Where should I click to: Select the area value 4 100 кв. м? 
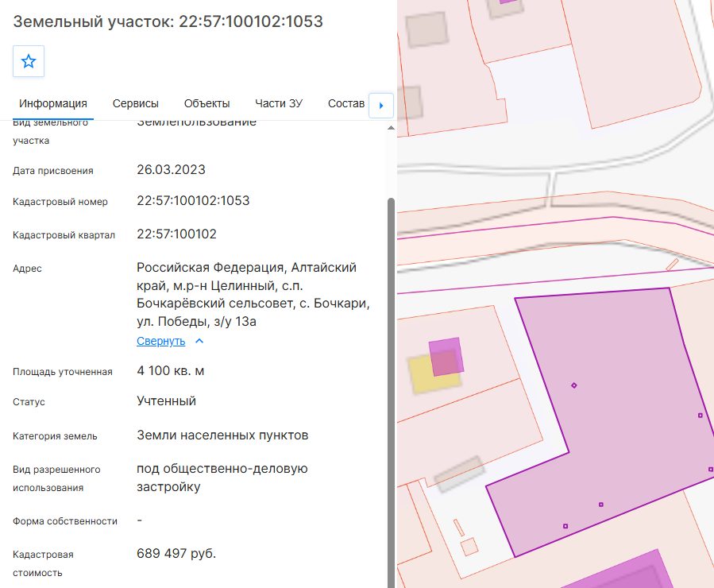click(170, 370)
